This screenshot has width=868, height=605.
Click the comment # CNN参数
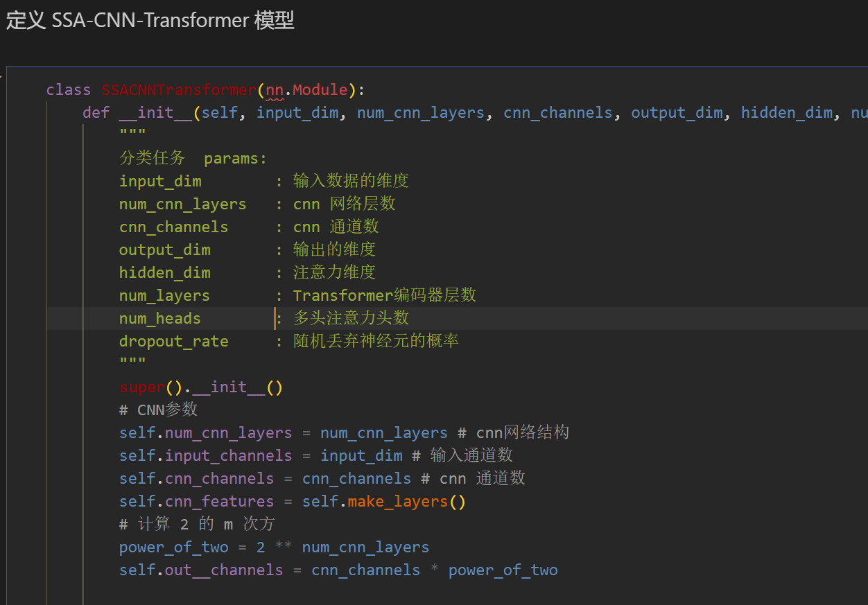point(158,410)
